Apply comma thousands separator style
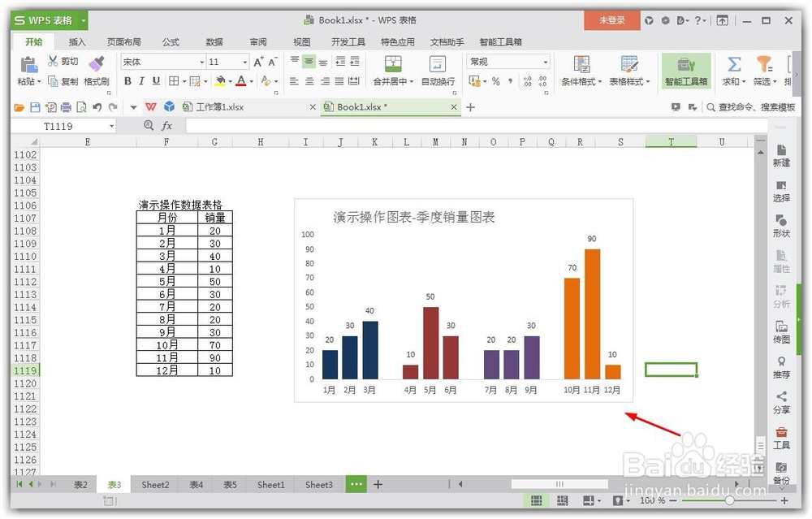812x519 pixels. (510, 81)
